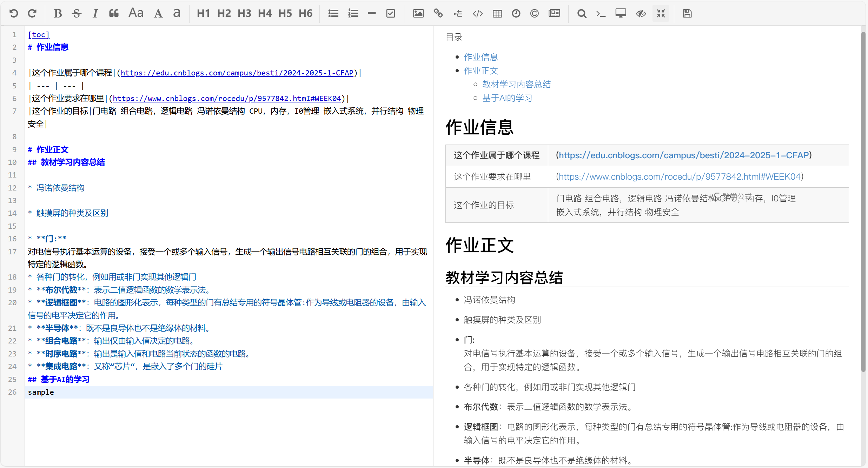Viewport: 868px width, 468px height.
Task: Save the document
Action: point(687,14)
